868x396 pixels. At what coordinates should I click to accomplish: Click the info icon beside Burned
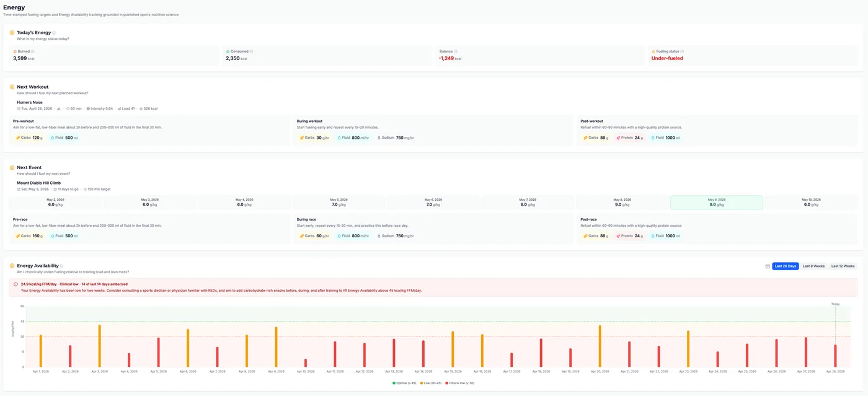[x=33, y=51]
